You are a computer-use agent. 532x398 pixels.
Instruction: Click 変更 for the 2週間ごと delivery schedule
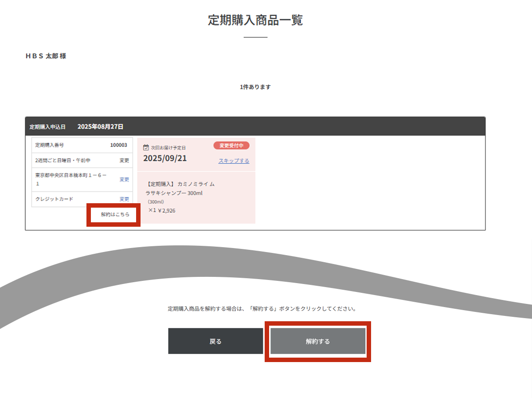click(124, 160)
